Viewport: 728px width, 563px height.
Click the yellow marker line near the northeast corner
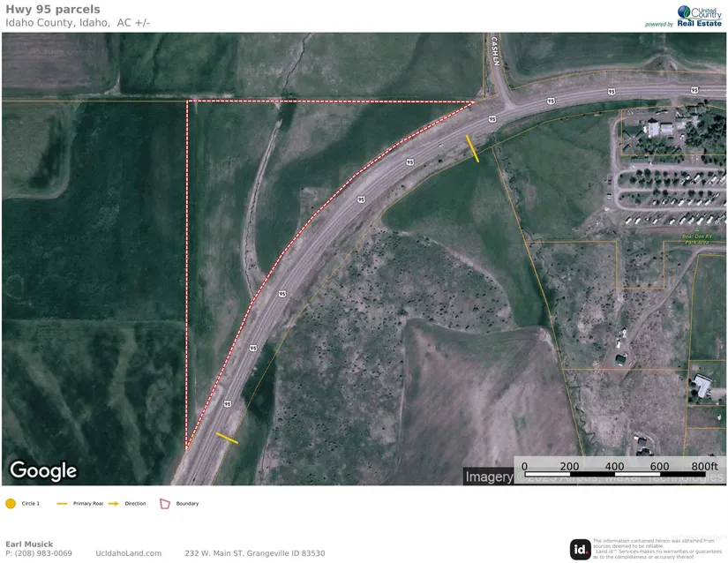pos(474,148)
